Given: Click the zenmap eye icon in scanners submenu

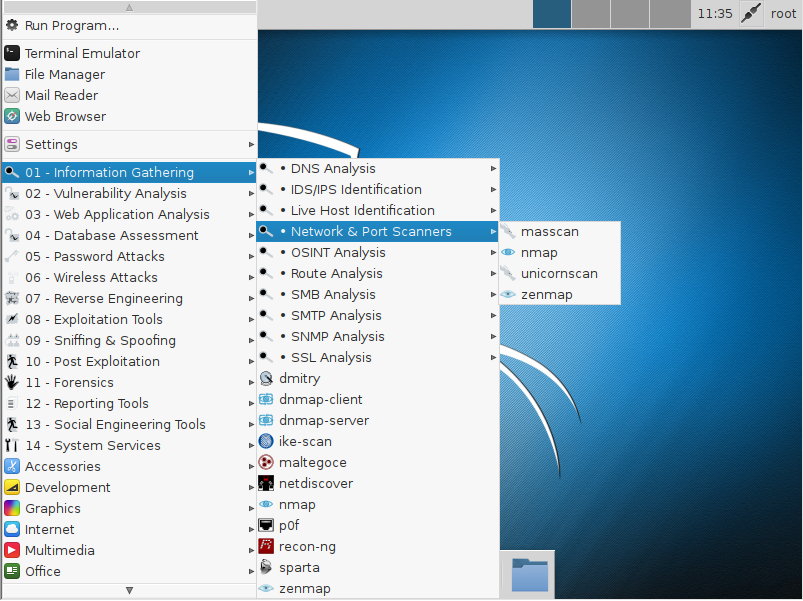Looking at the screenshot, I should (x=508, y=294).
